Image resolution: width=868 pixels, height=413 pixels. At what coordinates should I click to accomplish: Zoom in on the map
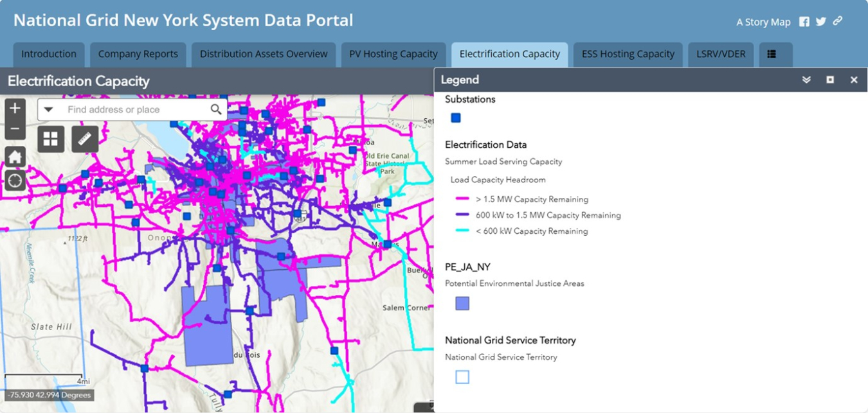coord(15,109)
